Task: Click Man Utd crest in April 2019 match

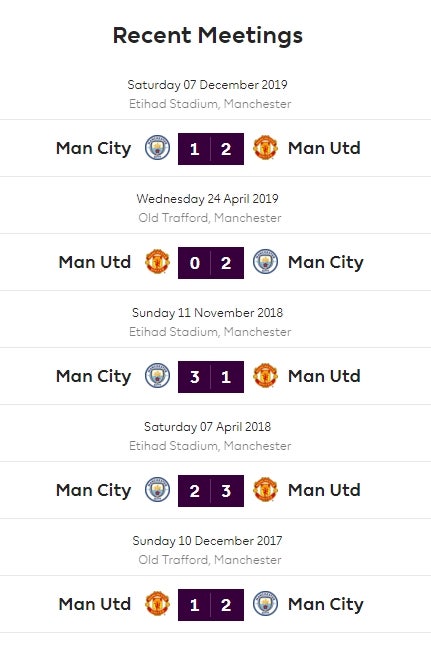Action: click(158, 262)
